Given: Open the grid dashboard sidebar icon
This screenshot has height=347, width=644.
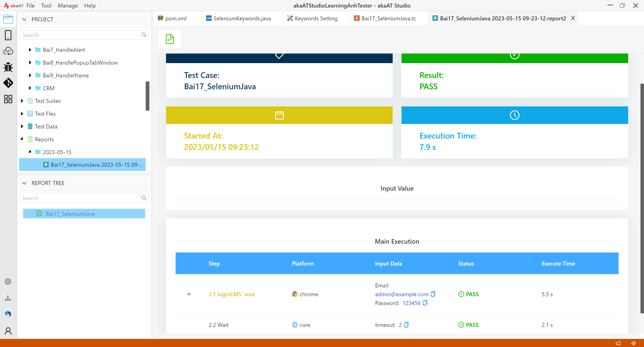Looking at the screenshot, I should pos(8,99).
